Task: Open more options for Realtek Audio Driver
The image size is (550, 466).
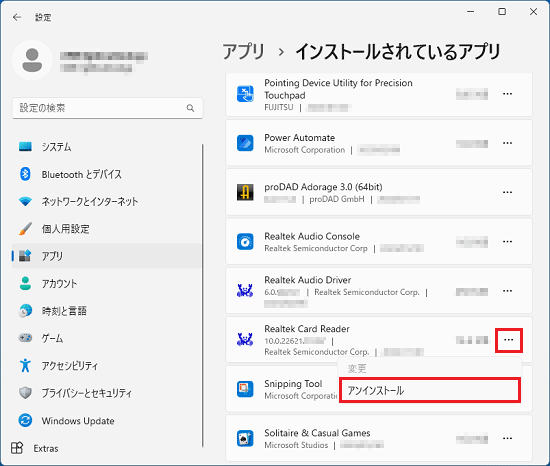Action: click(x=508, y=291)
